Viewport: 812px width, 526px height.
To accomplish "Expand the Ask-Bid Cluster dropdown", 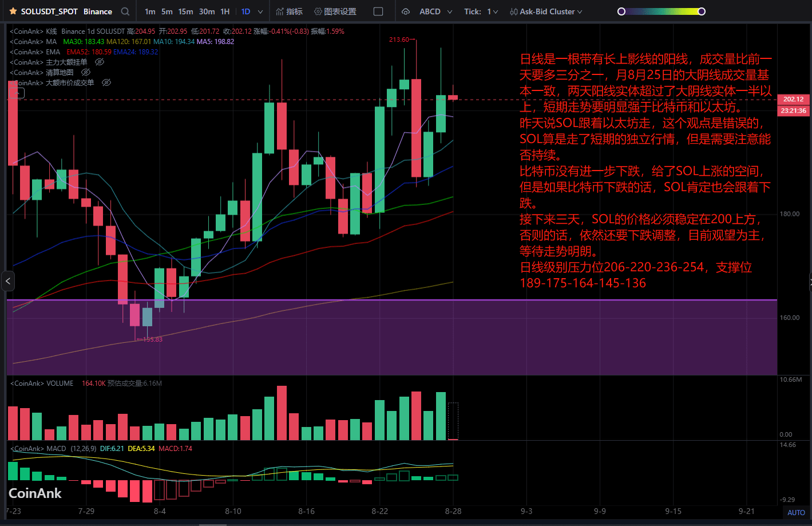I will click(580, 11).
